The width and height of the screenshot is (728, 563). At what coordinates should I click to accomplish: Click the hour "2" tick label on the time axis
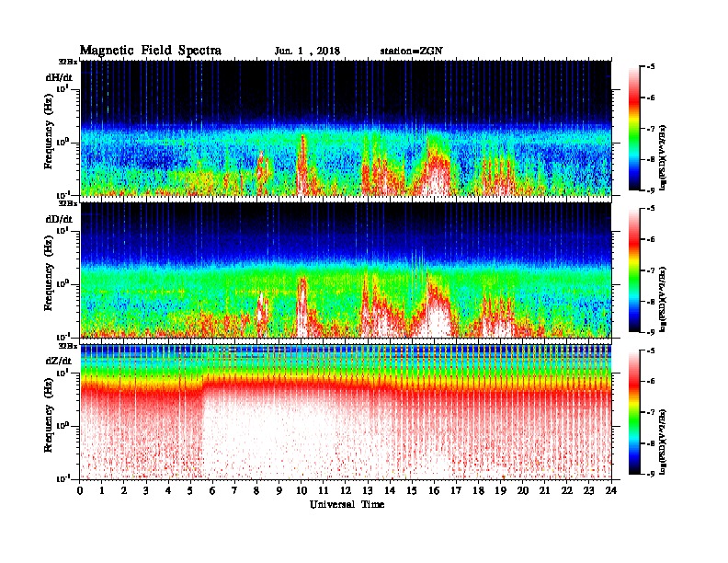click(124, 490)
